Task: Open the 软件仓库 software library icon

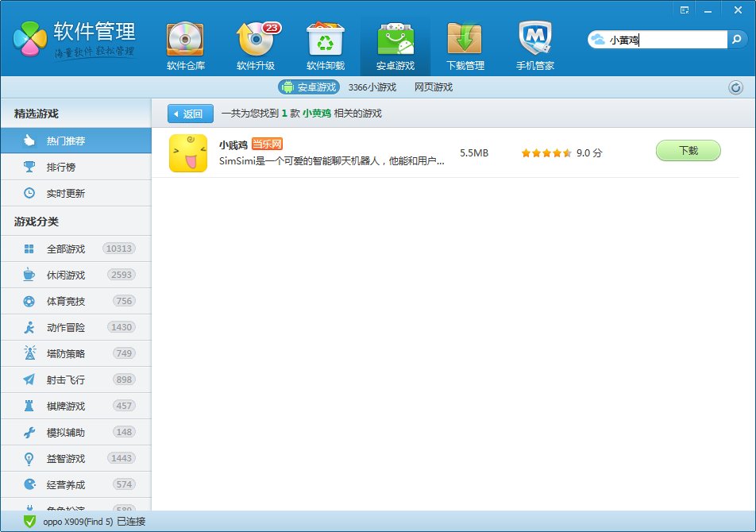Action: coord(185,45)
